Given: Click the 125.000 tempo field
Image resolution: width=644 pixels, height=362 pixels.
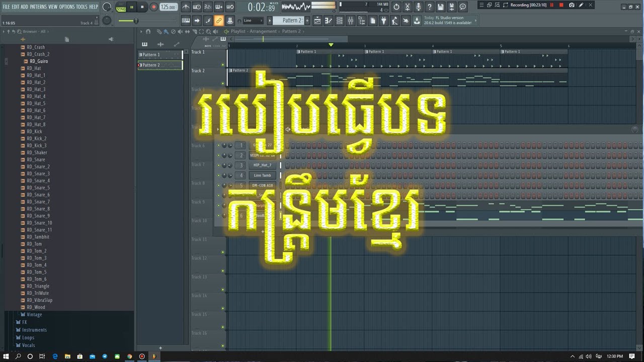Looking at the screenshot, I should point(169,7).
